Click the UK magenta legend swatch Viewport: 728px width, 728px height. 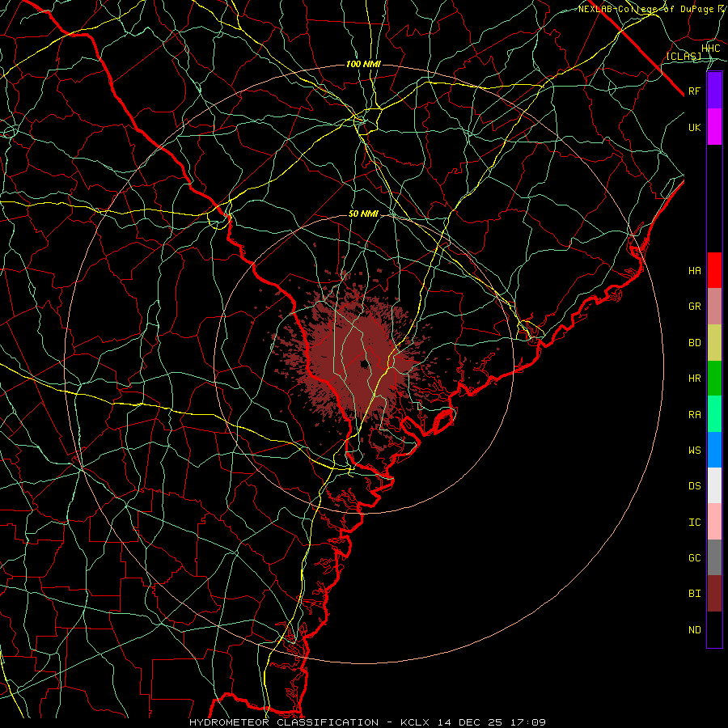(714, 127)
